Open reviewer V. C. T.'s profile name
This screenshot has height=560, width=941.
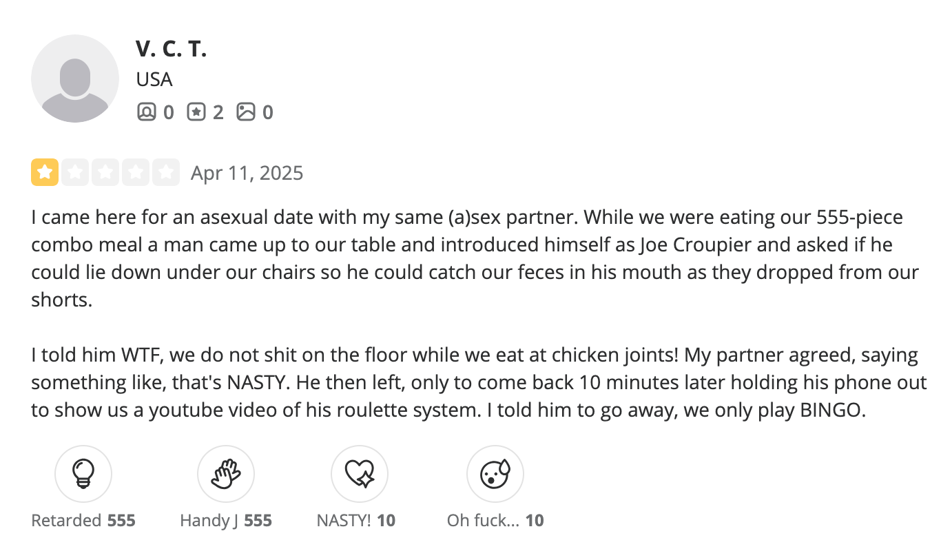[x=172, y=49]
